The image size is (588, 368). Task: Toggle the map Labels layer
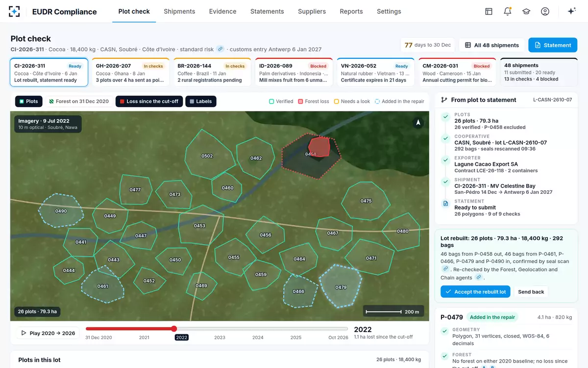[x=201, y=102]
